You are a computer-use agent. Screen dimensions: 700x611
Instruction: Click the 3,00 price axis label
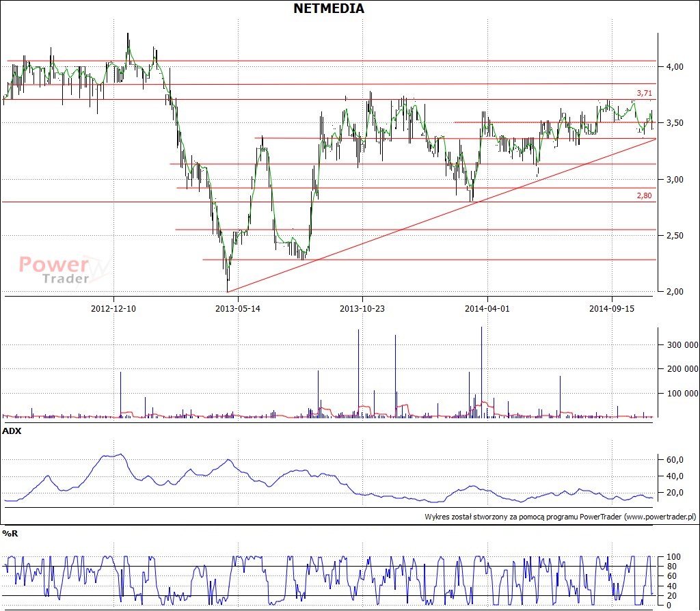point(675,180)
